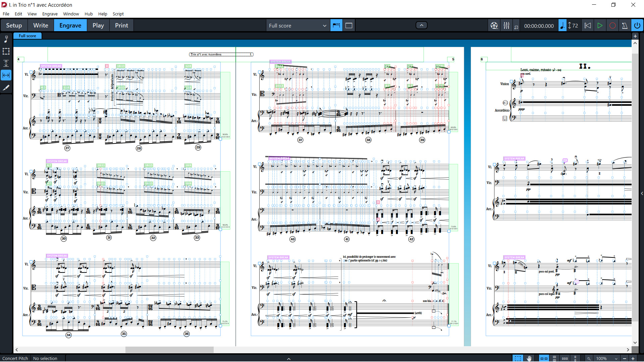Enable marquee selection tool in status bar
The image size is (644, 362).
click(518, 358)
